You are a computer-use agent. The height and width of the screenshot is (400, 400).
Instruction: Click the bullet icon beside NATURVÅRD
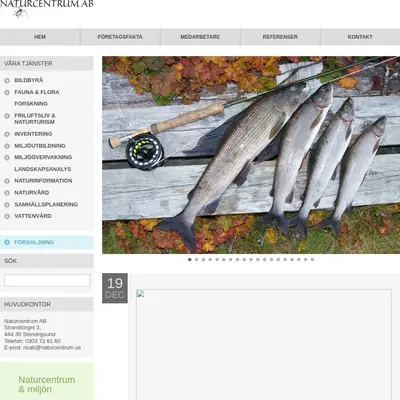click(x=7, y=193)
